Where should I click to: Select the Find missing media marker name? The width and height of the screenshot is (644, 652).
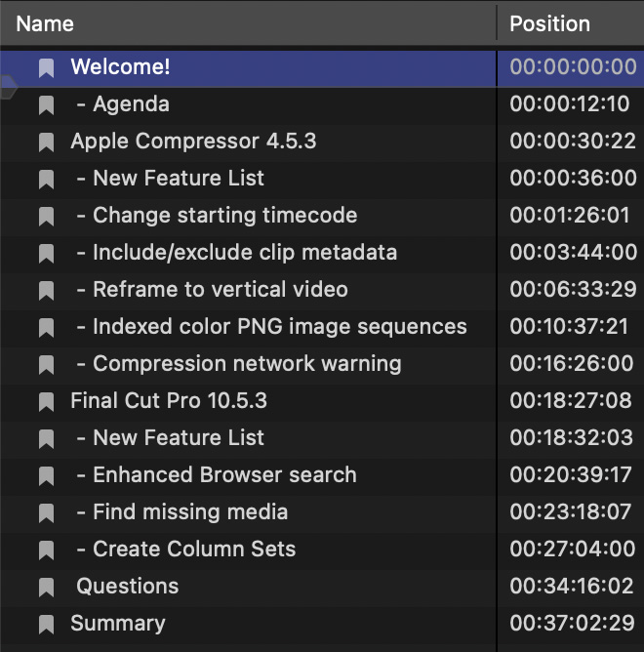click(182, 511)
